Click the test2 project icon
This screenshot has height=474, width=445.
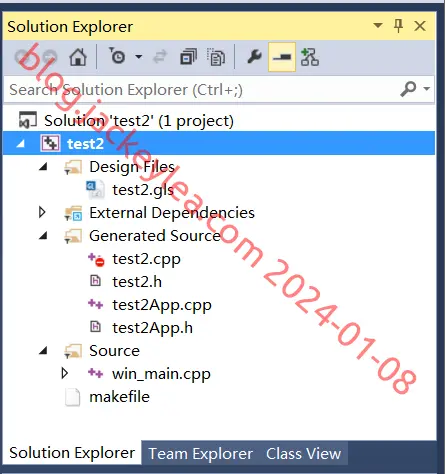tap(50, 143)
